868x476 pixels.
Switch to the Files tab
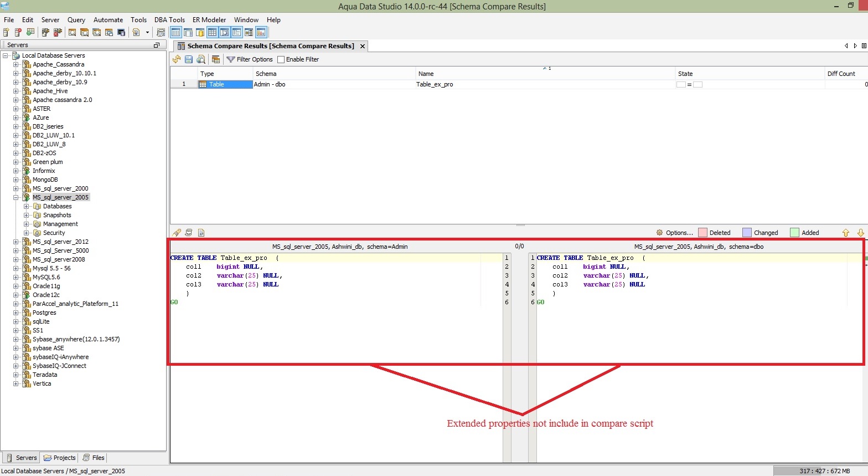pos(93,458)
